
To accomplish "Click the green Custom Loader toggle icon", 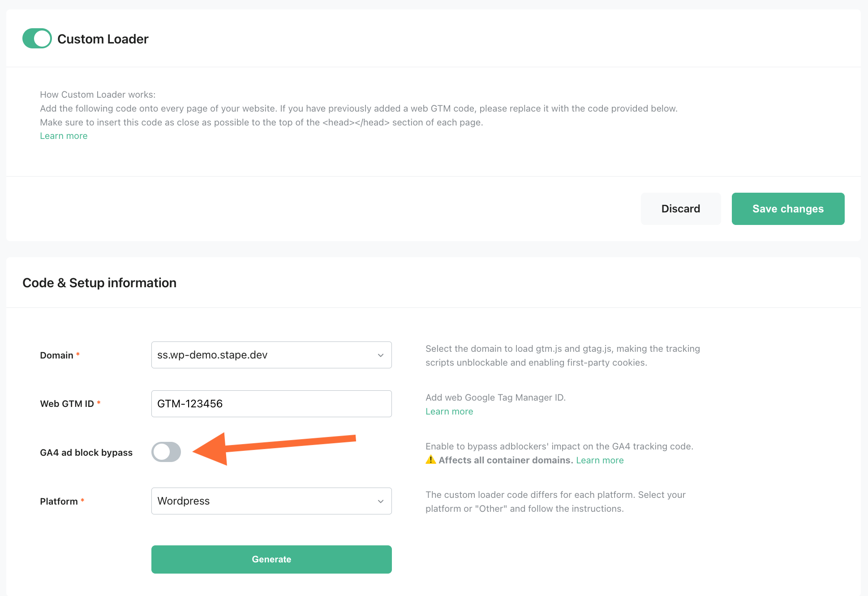I will point(37,39).
